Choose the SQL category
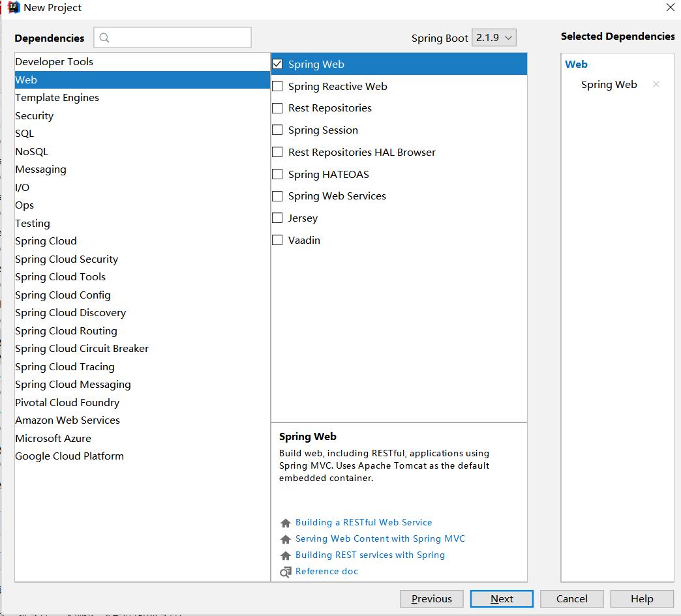Screen dimensions: 681x616 (x=25, y=134)
